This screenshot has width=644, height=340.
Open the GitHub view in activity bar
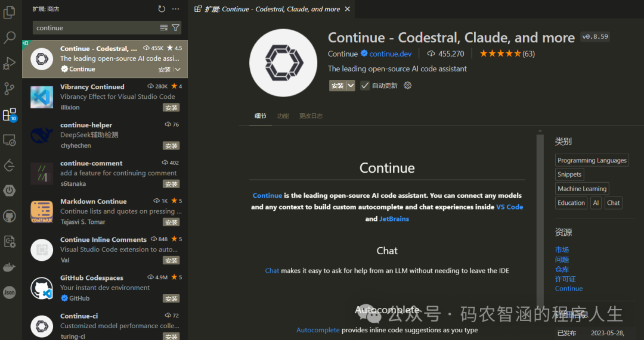click(x=9, y=216)
